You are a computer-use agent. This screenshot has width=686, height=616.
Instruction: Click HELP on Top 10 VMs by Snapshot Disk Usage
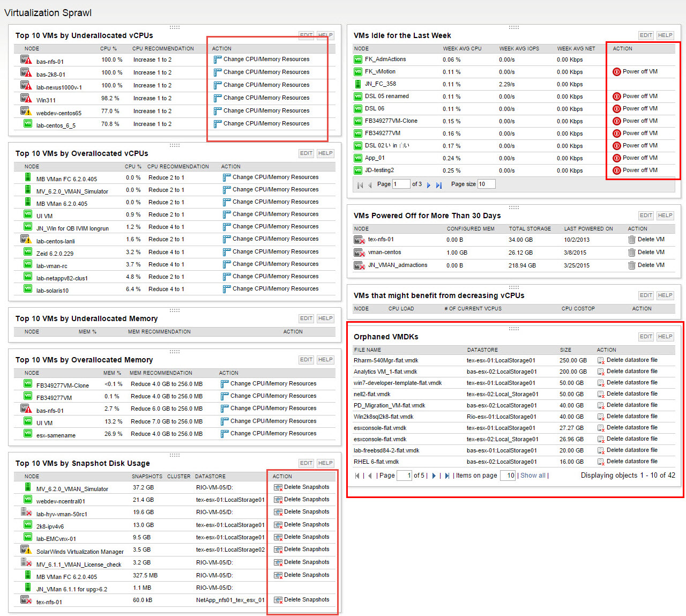pyautogui.click(x=325, y=463)
